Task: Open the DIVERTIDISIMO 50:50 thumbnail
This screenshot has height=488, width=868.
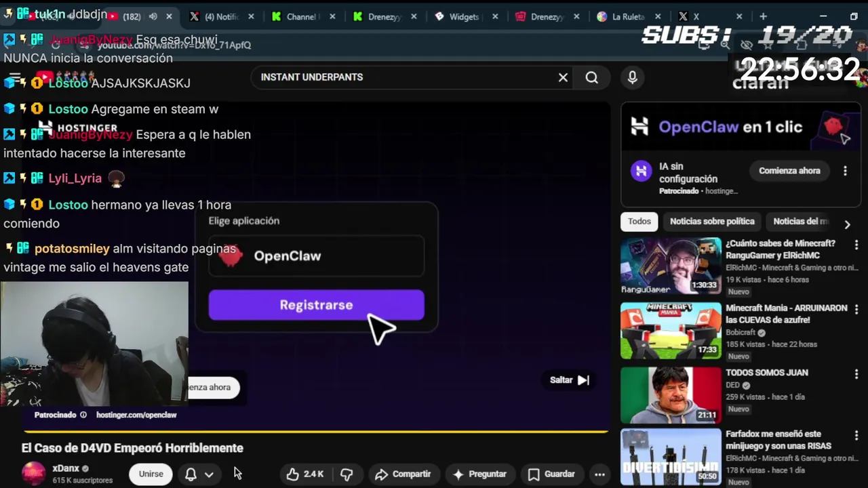Action: [671, 457]
